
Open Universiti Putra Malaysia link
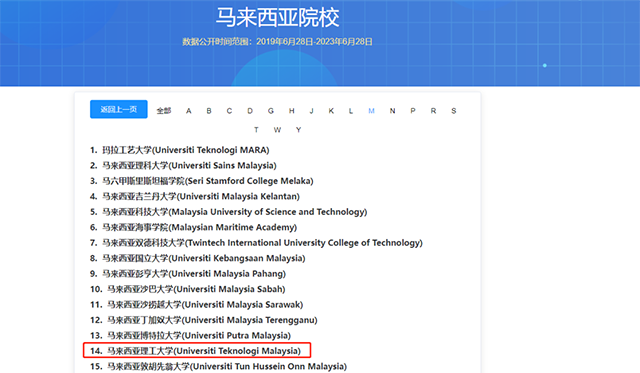199,335
